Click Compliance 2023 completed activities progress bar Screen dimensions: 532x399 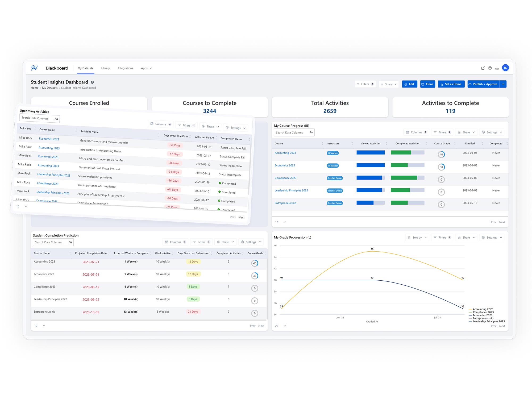click(407, 178)
